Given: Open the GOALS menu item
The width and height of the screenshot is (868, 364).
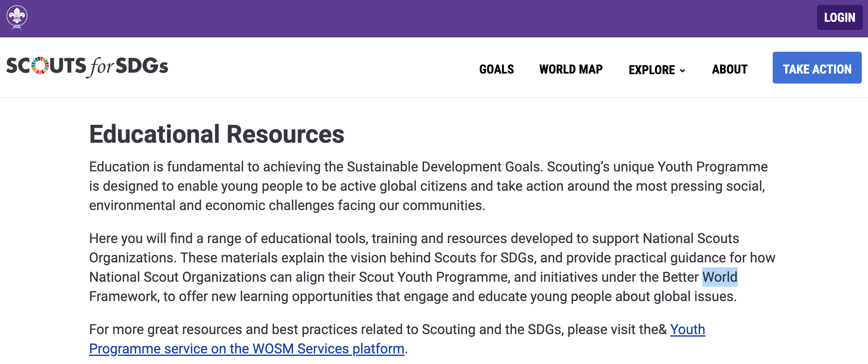Looking at the screenshot, I should coord(497,69).
